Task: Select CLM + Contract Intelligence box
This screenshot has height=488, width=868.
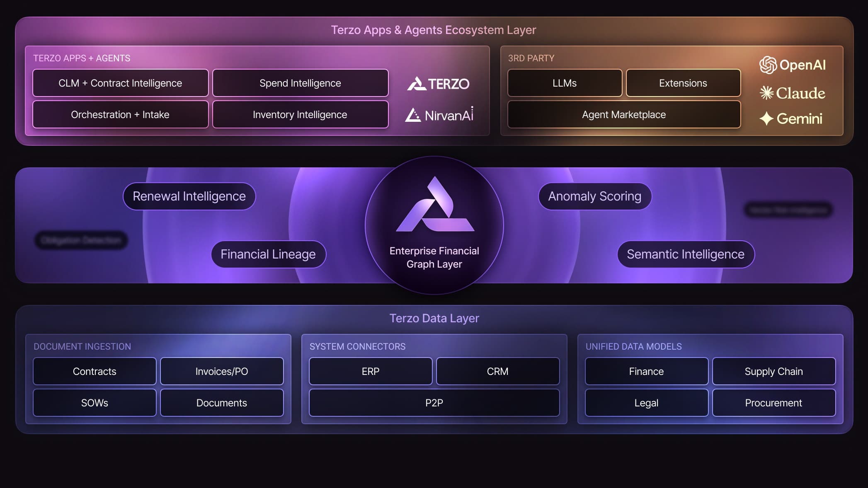Action: click(120, 83)
